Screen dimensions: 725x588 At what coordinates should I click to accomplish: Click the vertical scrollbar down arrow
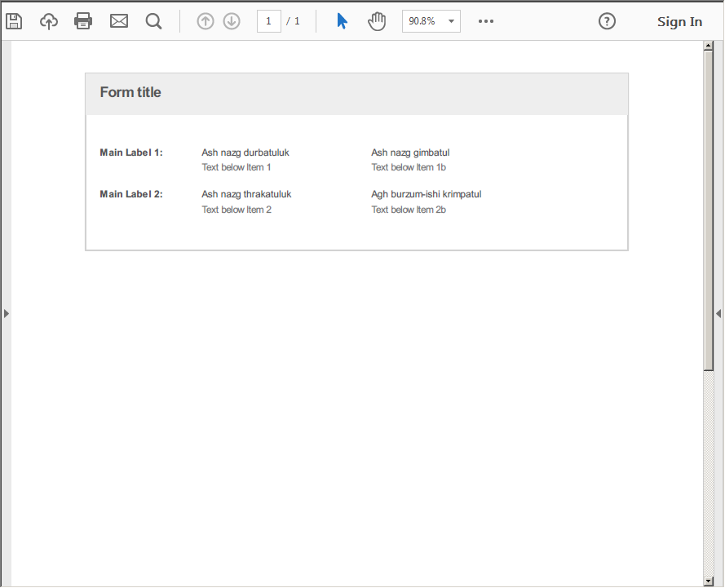(x=708, y=581)
